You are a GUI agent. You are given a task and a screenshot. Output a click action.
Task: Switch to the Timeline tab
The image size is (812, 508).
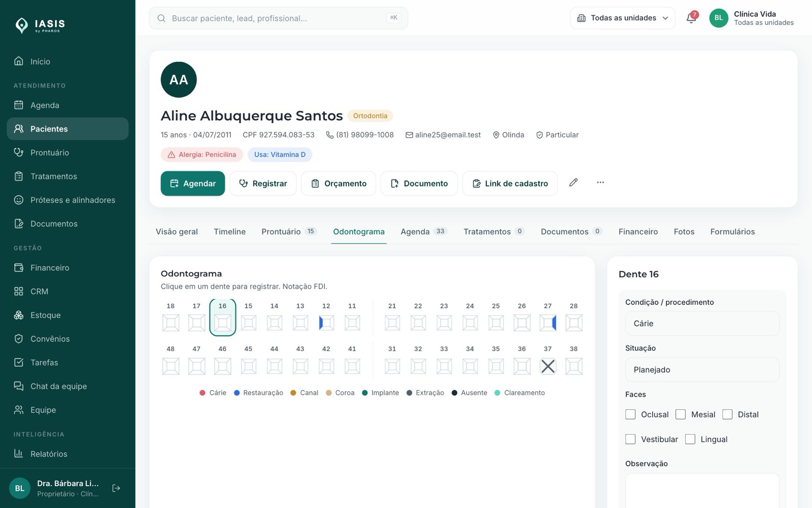click(229, 232)
